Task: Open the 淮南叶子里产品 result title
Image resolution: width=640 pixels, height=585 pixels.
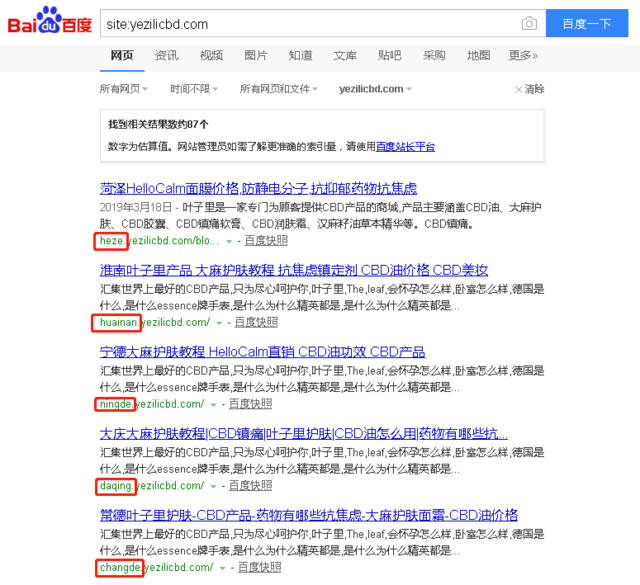Action: click(294, 270)
